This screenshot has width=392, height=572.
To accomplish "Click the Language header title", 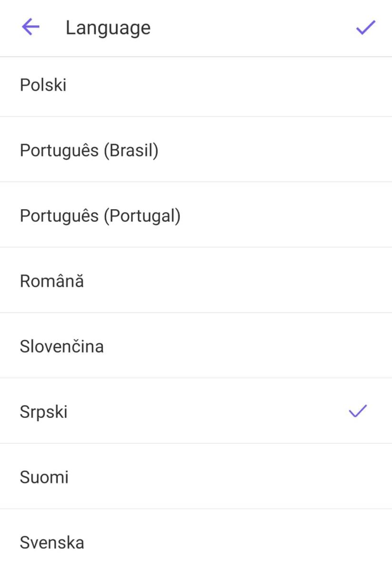I will tap(108, 28).
